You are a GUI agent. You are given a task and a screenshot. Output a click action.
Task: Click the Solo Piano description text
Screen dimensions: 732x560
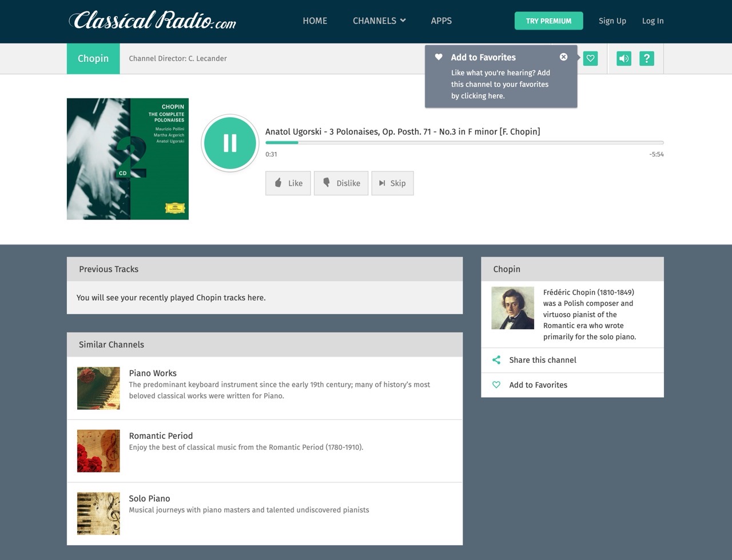pos(249,510)
